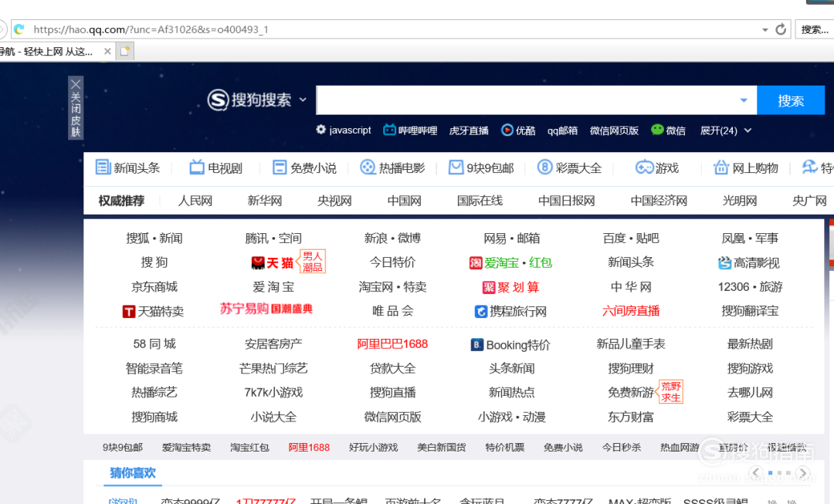Open the 热播电影 film reel icon tab

(368, 167)
